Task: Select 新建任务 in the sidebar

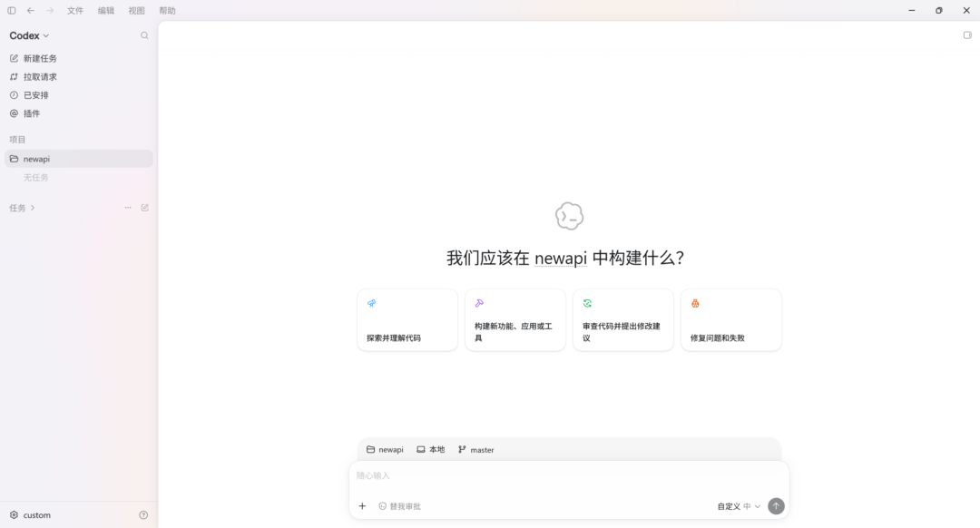Action: coord(79,58)
